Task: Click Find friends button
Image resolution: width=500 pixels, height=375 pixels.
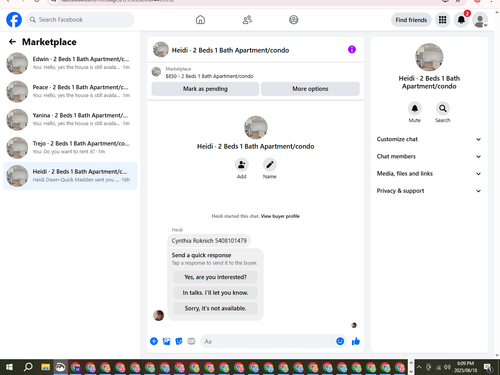Action: coord(411,20)
